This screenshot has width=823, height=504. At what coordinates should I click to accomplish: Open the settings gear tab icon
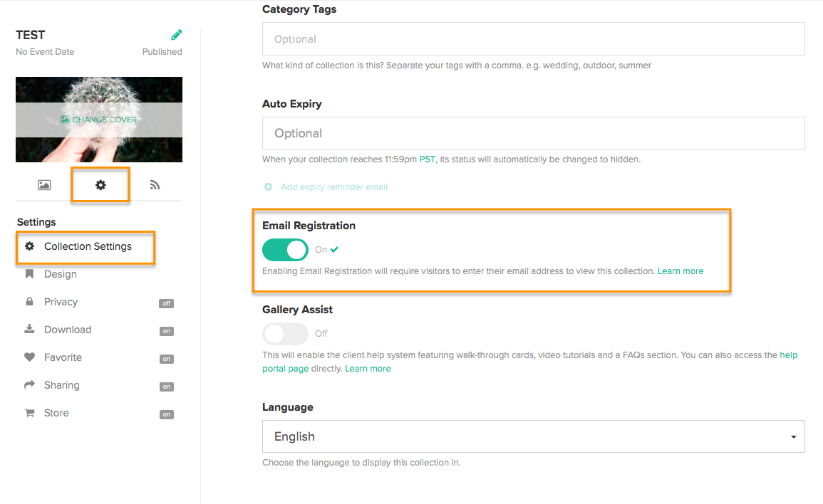pos(100,184)
